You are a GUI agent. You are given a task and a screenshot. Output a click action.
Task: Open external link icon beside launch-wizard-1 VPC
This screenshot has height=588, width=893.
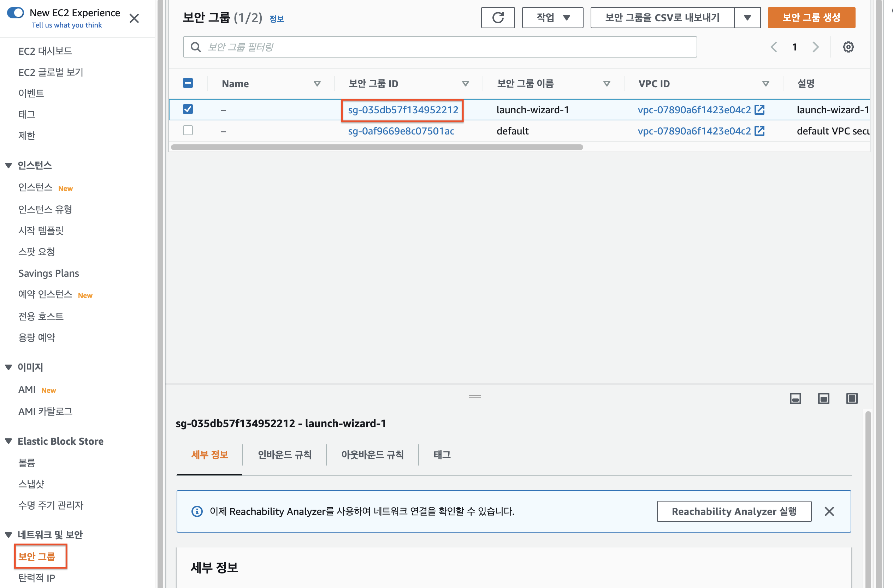point(759,109)
